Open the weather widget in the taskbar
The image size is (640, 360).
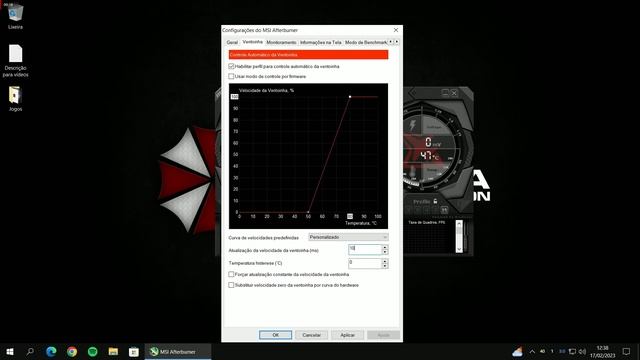pyautogui.click(x=517, y=351)
